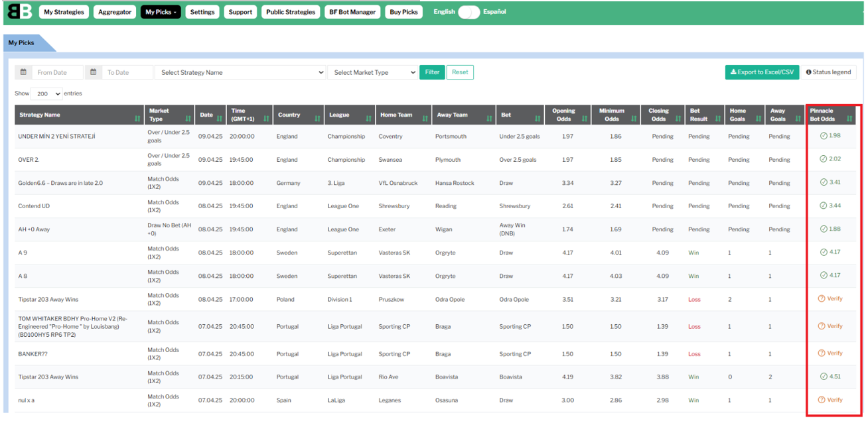The image size is (868, 423).
Task: Open Select Strategy Name dropdown
Action: click(240, 72)
